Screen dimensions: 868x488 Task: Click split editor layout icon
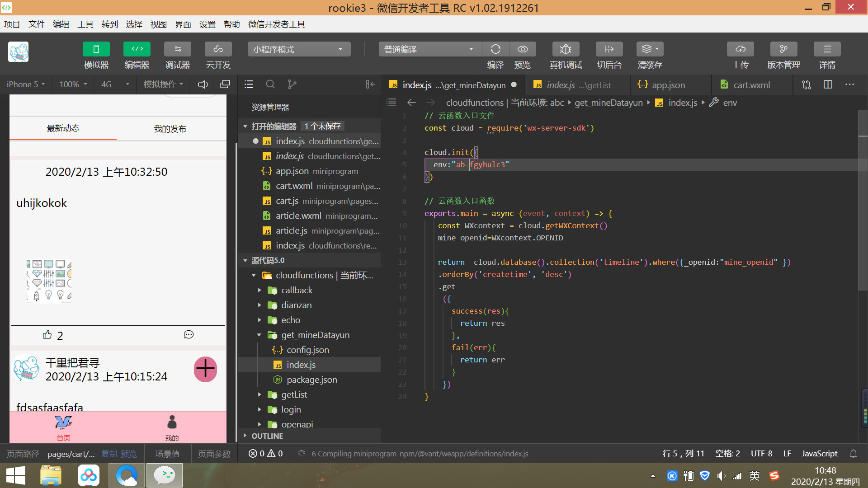point(828,84)
